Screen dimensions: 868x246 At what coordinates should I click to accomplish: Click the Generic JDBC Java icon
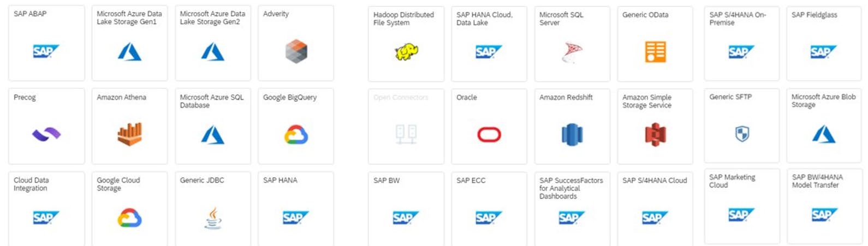click(213, 218)
